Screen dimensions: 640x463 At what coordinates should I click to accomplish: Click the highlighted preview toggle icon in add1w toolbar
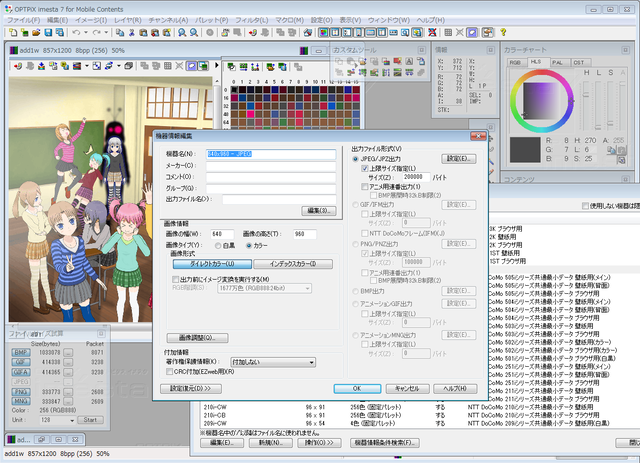[x=191, y=66]
